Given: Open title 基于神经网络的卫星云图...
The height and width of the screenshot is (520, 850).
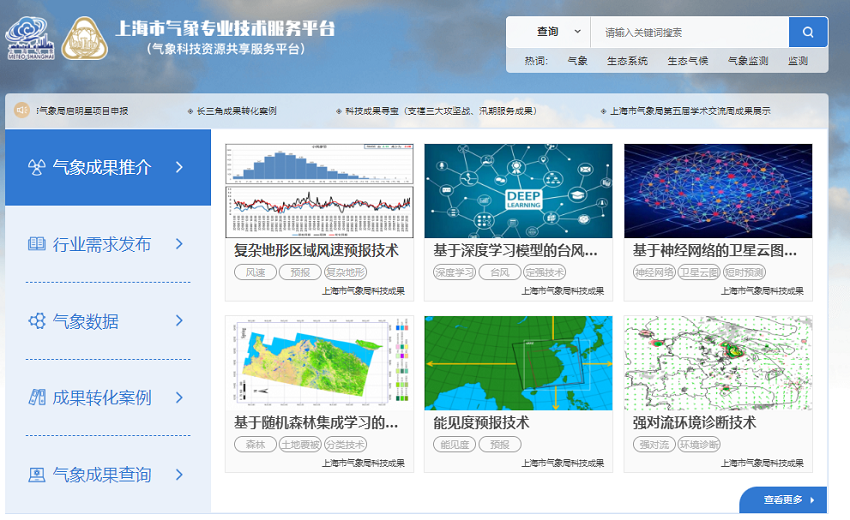Looking at the screenshot, I should (714, 251).
